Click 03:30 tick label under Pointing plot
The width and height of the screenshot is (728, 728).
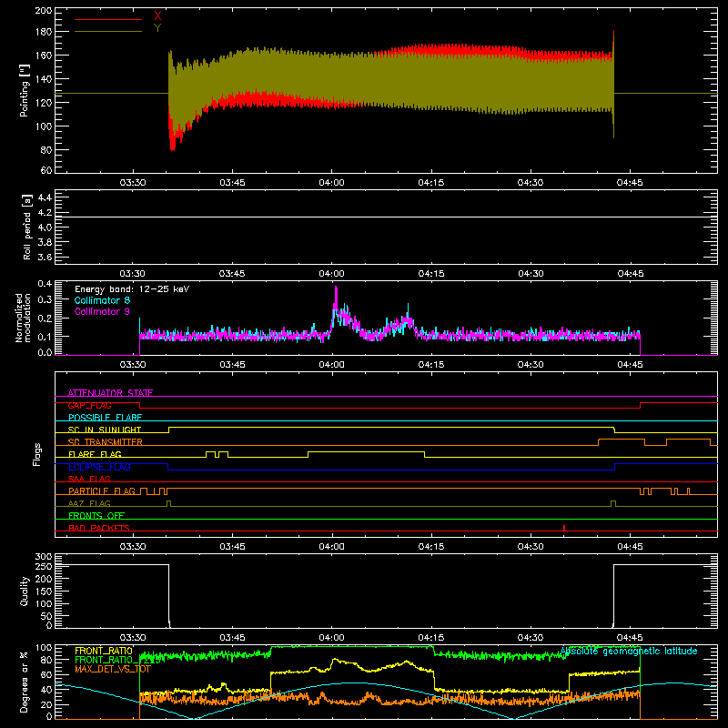(x=133, y=183)
